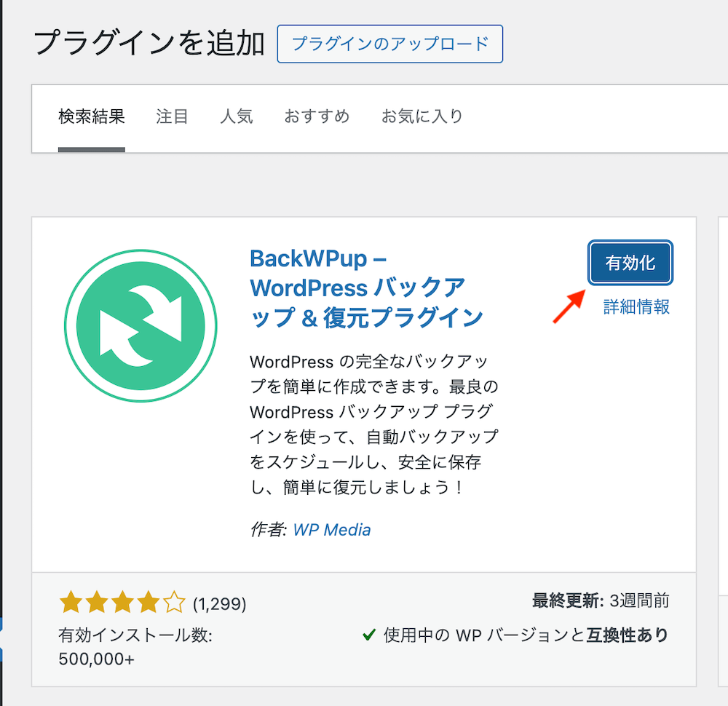The height and width of the screenshot is (706, 728).
Task: Open the BackWPup plugin title link
Action: pos(367,288)
